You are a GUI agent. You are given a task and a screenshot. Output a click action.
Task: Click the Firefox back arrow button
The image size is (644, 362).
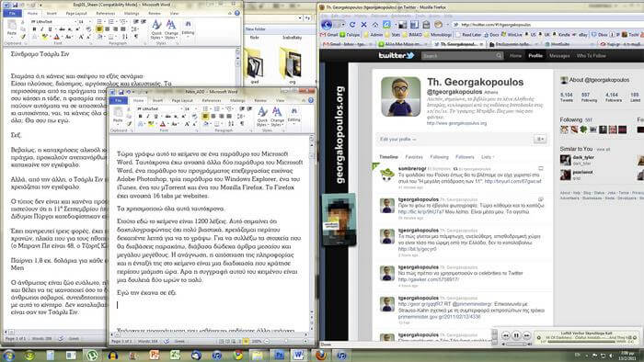click(327, 25)
